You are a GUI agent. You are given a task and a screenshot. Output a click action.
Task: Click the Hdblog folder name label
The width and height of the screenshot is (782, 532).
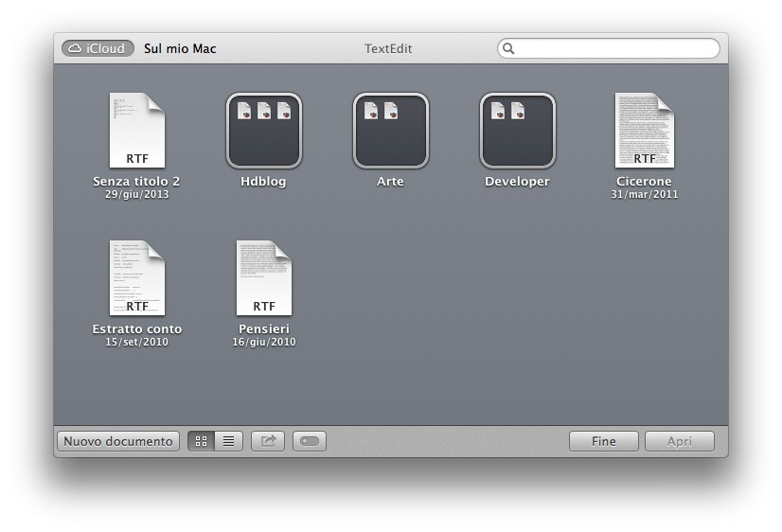(x=263, y=182)
